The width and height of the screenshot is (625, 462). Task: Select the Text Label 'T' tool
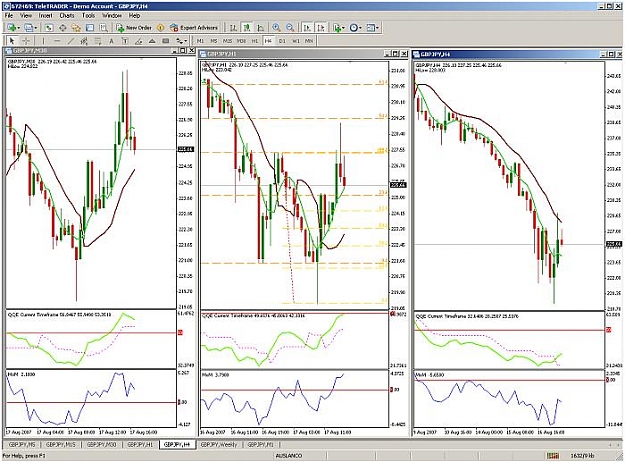pyautogui.click(x=125, y=41)
